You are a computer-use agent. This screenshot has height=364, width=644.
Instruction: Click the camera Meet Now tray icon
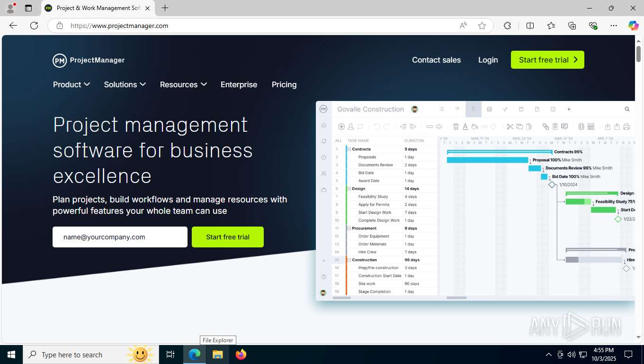(x=560, y=355)
